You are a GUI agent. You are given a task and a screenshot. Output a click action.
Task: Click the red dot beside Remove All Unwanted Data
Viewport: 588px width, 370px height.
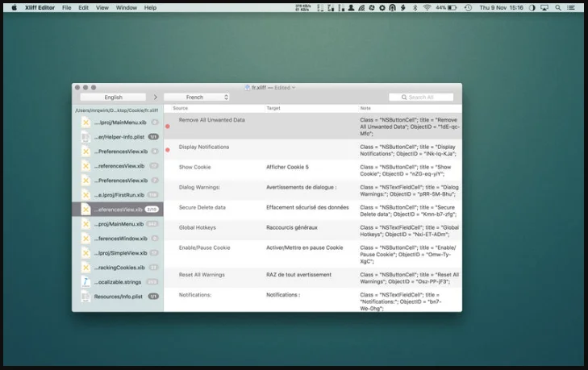coord(168,127)
